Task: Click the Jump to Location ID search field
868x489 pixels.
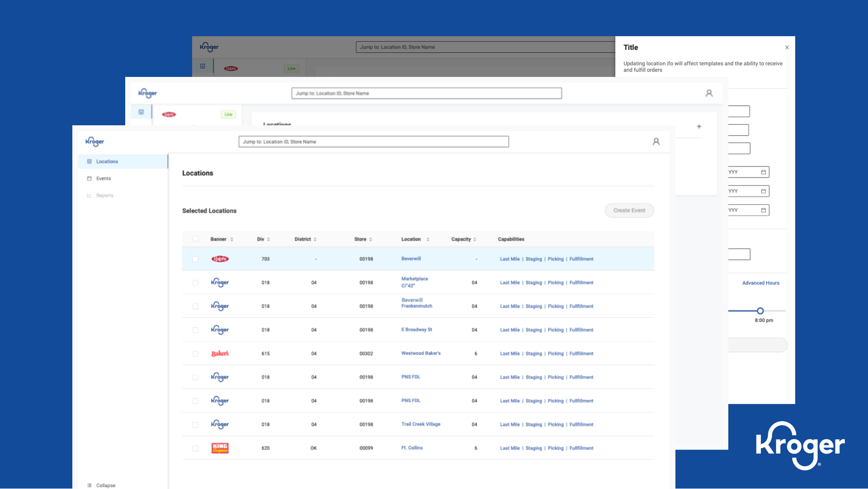Action: pos(373,142)
